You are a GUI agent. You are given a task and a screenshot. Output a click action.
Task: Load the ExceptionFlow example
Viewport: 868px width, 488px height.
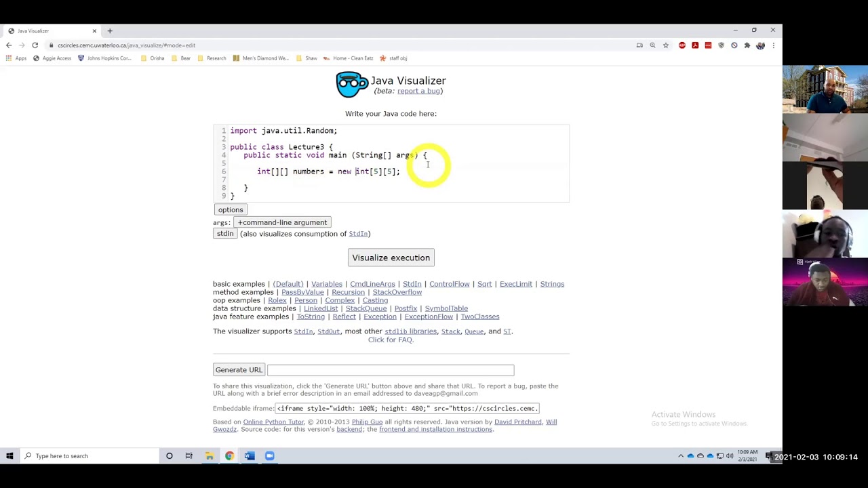pos(429,317)
